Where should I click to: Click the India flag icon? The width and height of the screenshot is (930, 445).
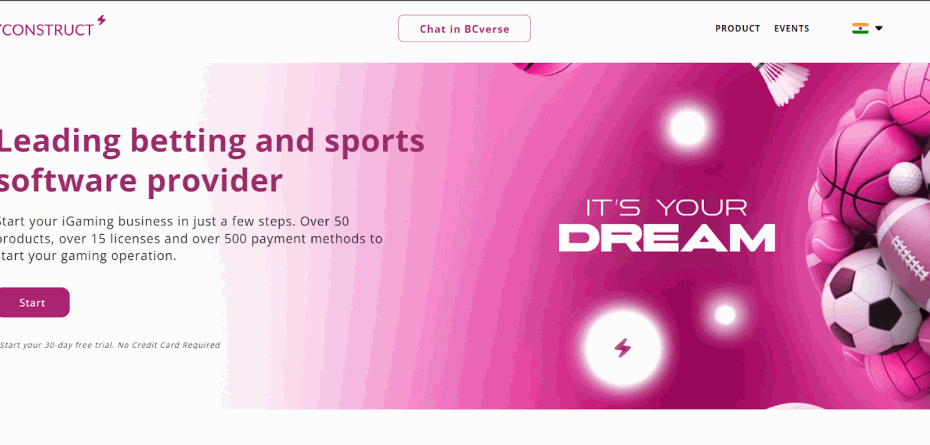pyautogui.click(x=860, y=28)
